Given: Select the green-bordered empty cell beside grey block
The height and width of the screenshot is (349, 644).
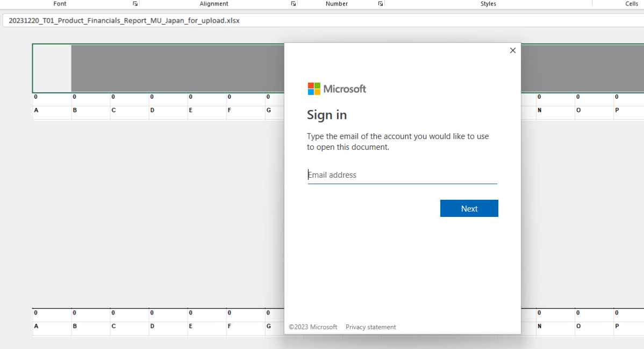Looking at the screenshot, I should point(52,69).
